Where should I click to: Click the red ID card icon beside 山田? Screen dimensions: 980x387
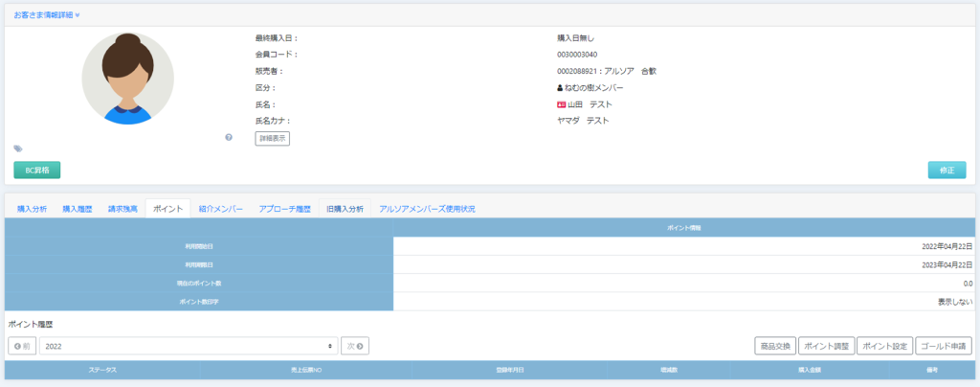coord(561,104)
